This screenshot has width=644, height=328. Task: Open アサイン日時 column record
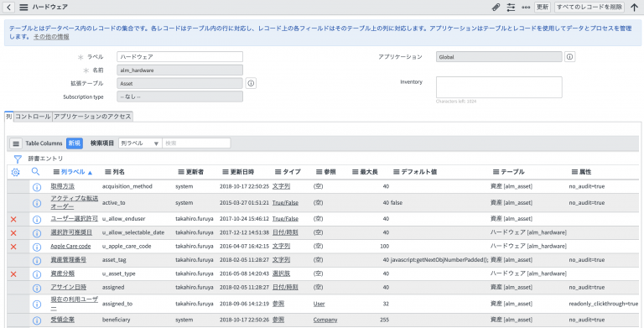[x=69, y=287]
